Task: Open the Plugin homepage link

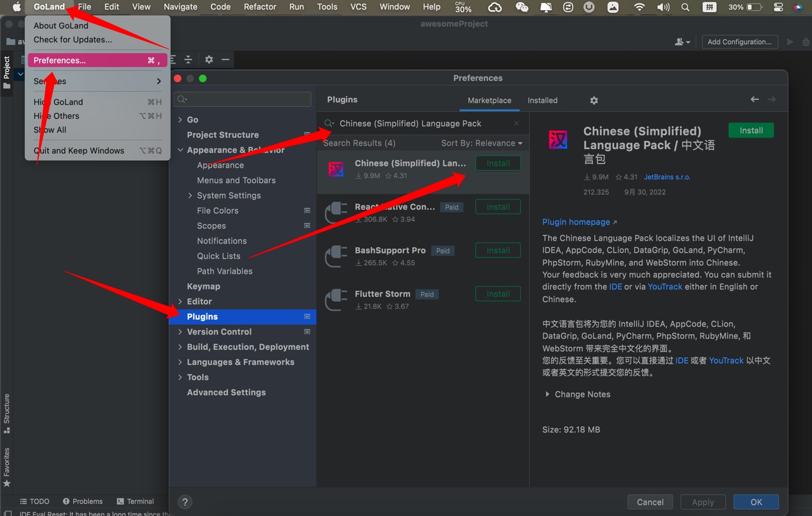Action: pyautogui.click(x=580, y=222)
